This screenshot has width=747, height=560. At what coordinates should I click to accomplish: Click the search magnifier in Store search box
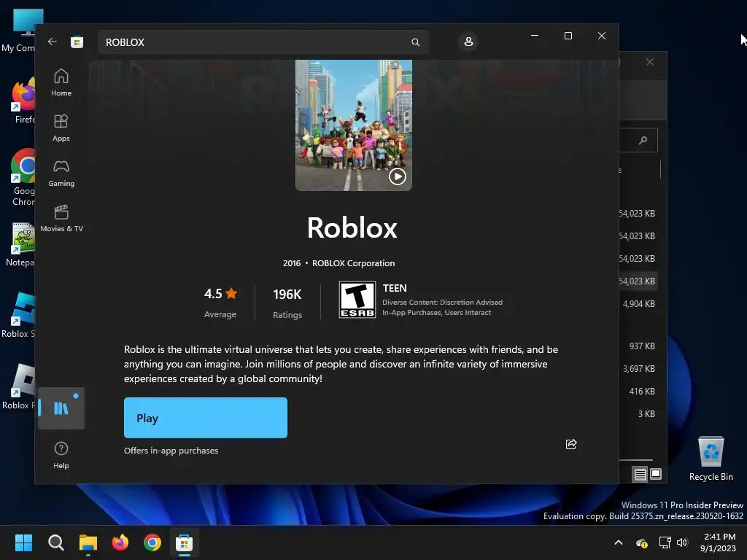(x=415, y=42)
